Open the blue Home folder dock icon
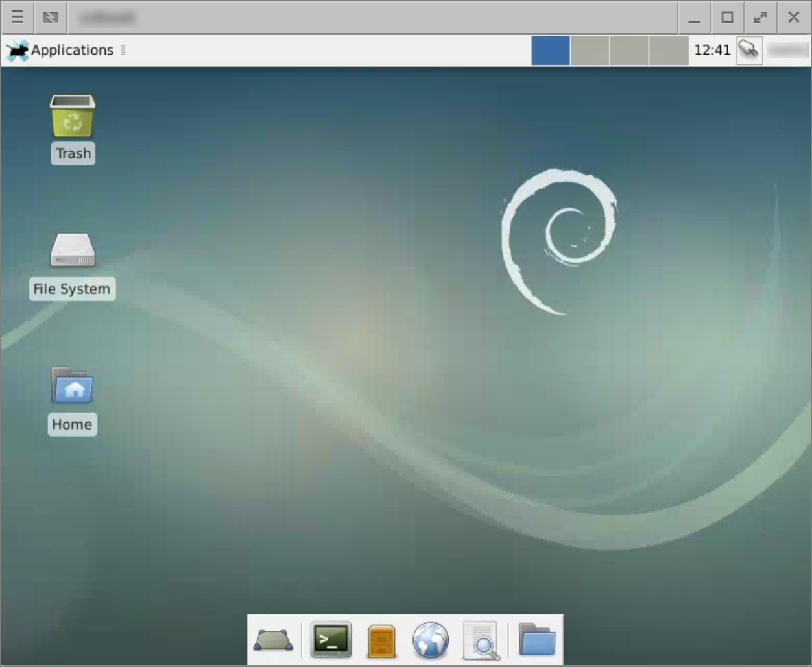This screenshot has width=812, height=667. 536,639
